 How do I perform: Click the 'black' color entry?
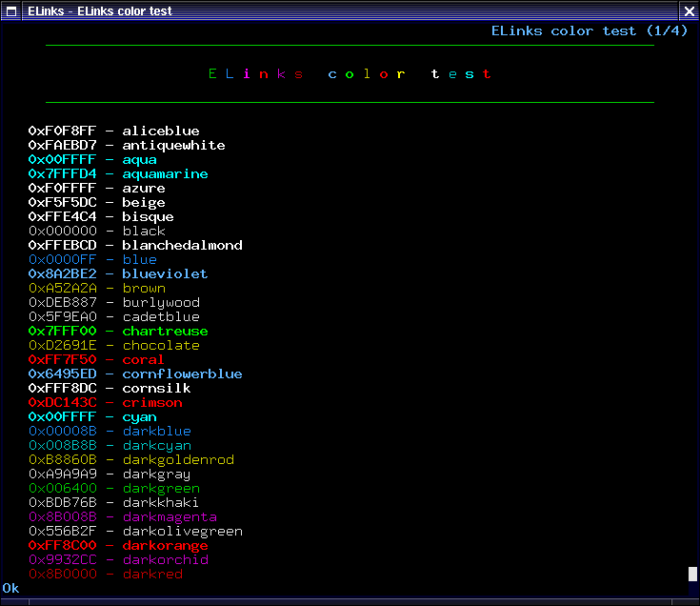pos(97,231)
